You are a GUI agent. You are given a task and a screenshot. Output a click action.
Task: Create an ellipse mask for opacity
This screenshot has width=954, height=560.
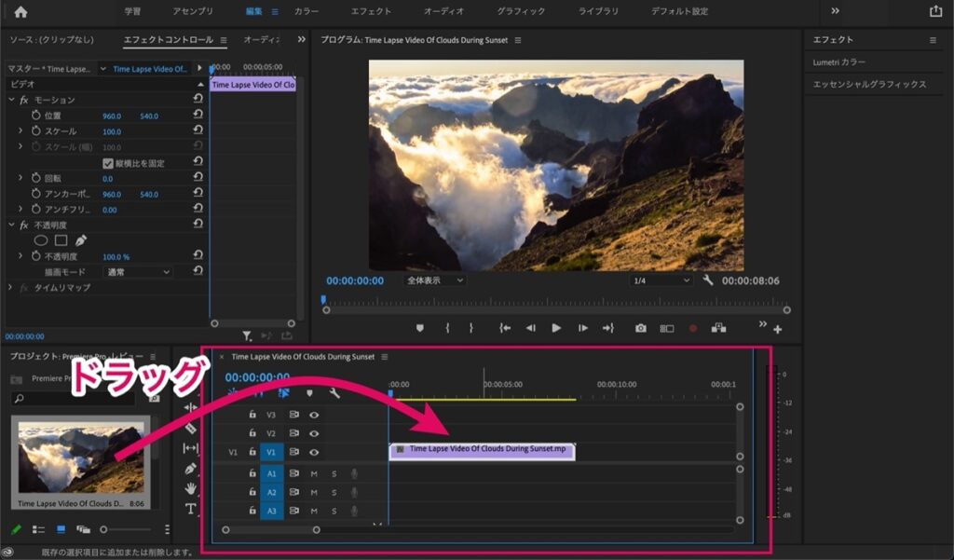click(x=41, y=240)
